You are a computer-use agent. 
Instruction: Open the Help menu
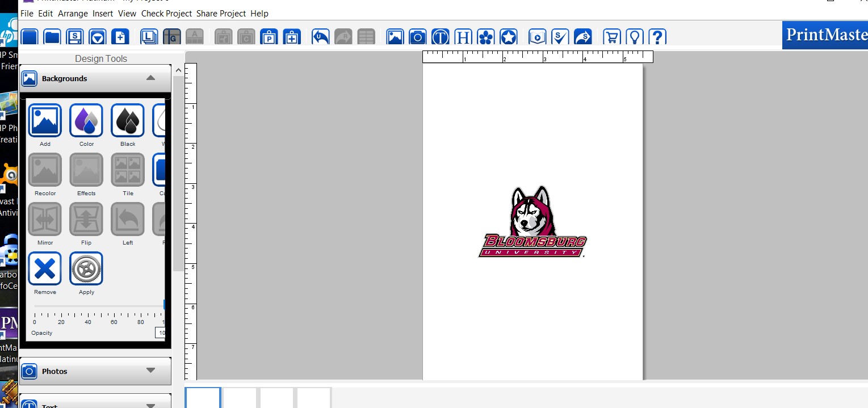tap(259, 13)
